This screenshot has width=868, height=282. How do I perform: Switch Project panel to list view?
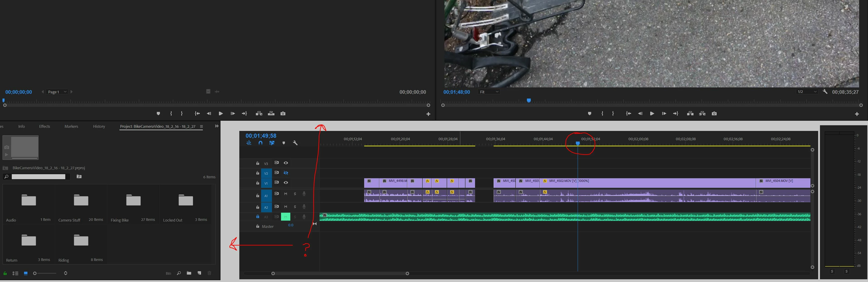tap(15, 273)
